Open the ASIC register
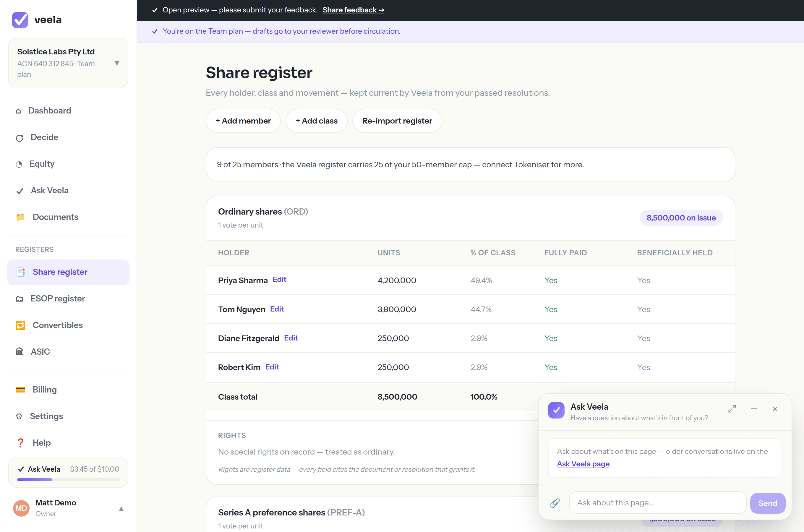This screenshot has width=804, height=532. coord(68,351)
